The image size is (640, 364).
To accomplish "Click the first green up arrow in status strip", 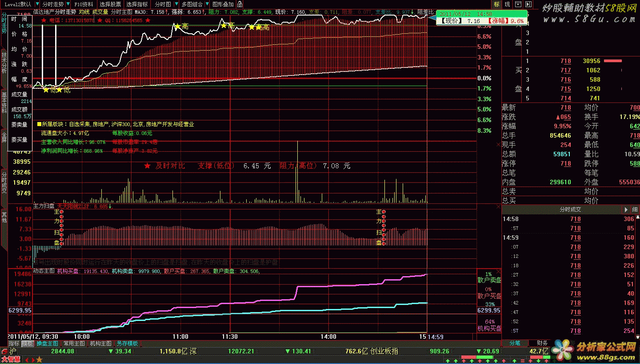I will (448, 360).
